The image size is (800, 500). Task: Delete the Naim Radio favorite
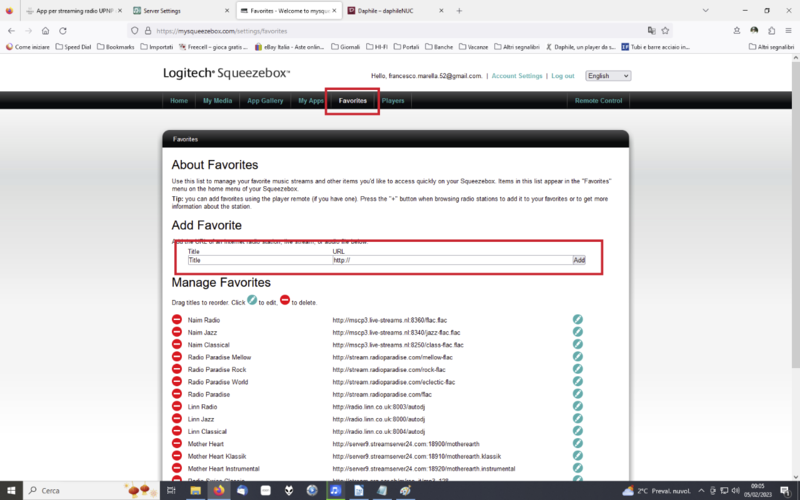(177, 320)
